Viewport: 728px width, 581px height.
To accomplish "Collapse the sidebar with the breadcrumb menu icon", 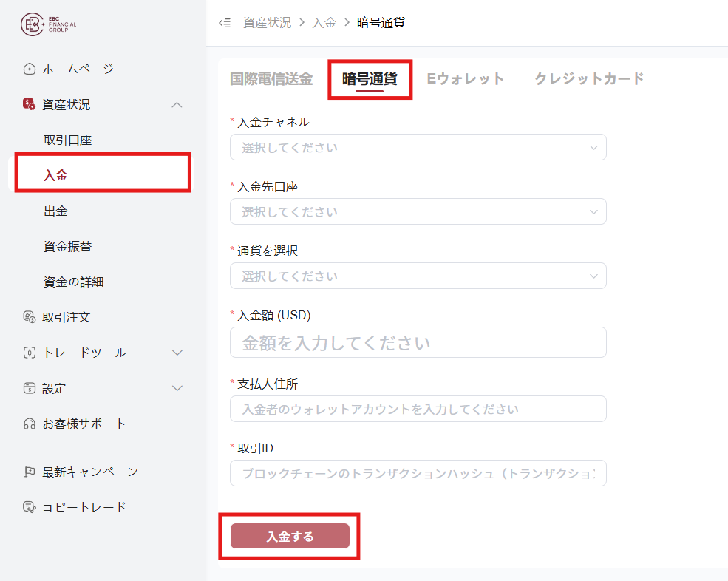I will coord(225,23).
